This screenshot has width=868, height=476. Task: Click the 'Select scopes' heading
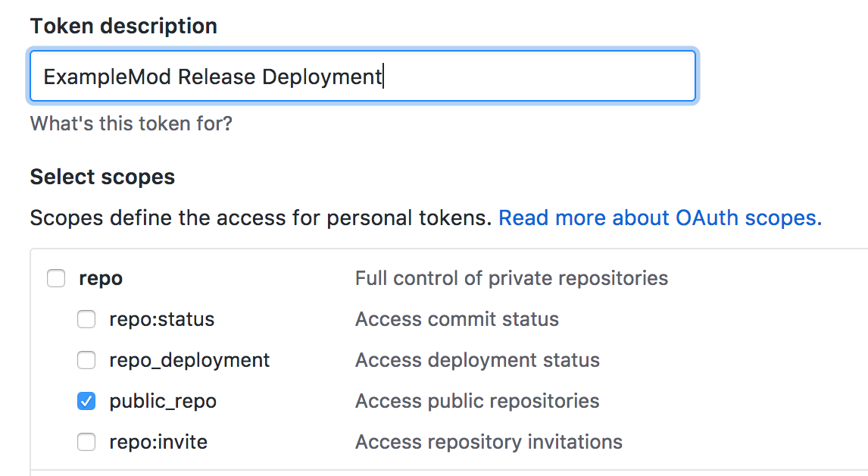click(102, 177)
